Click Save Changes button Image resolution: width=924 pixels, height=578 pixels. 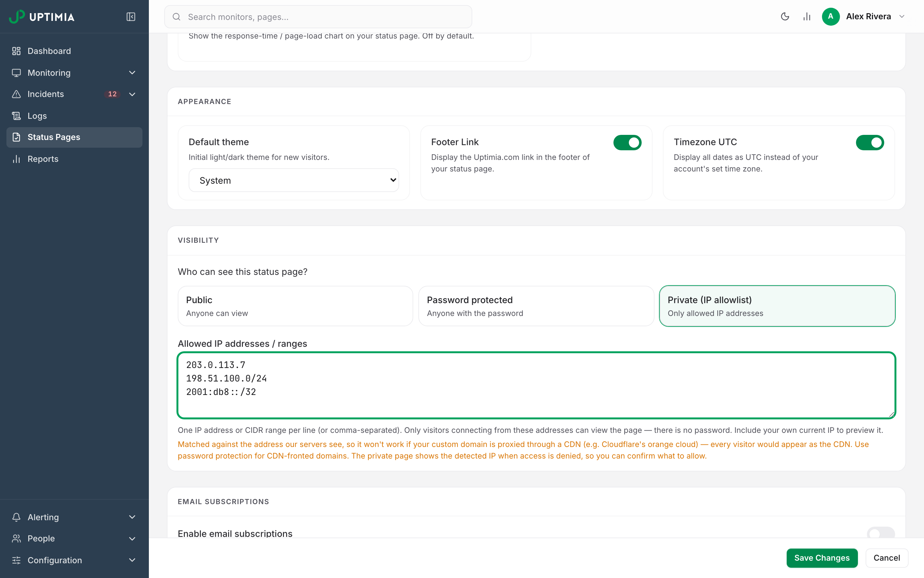[822, 558]
